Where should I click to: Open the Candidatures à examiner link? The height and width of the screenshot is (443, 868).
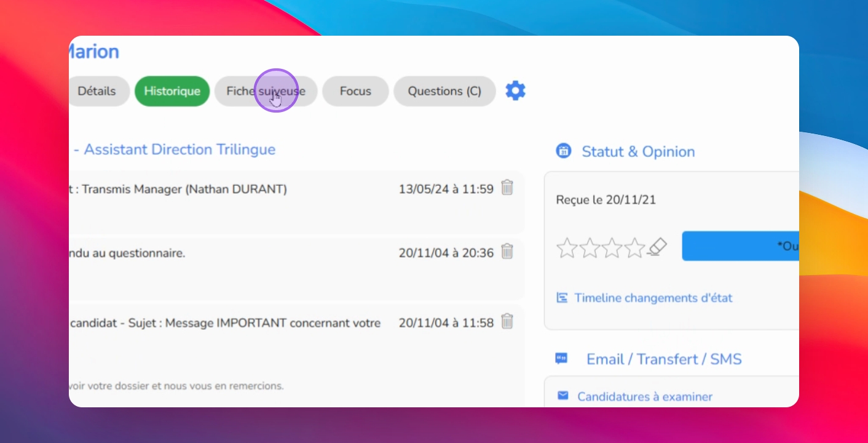coord(645,397)
